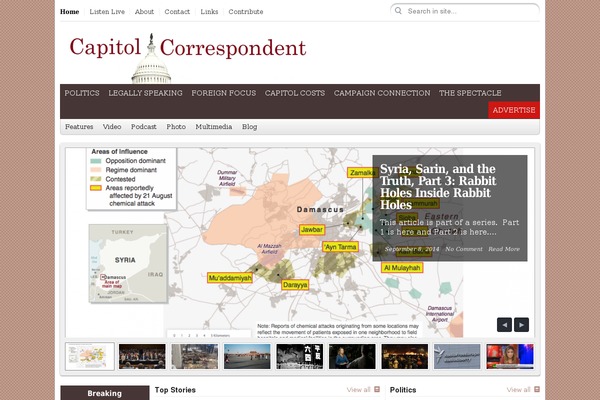Click the Politics column heading
600x400 pixels.
point(403,390)
